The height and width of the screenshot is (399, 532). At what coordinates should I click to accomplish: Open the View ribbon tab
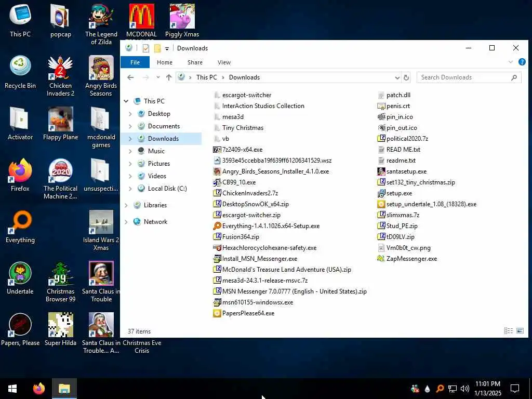[224, 62]
